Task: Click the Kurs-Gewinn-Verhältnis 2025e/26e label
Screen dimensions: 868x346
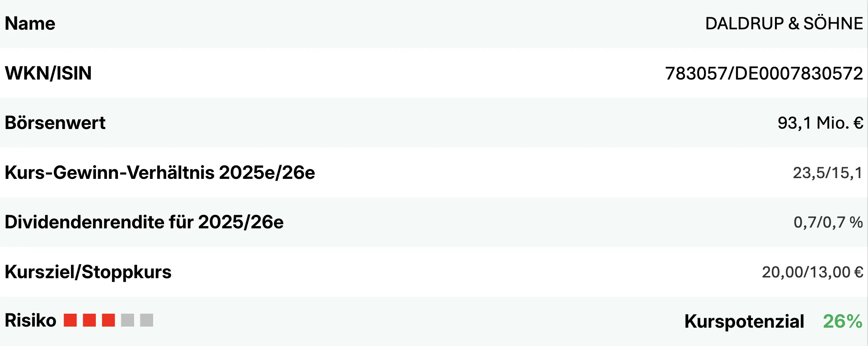Action: [160, 173]
